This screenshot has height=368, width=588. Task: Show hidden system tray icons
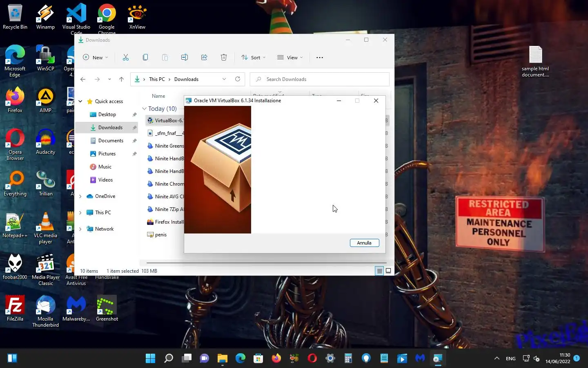pyautogui.click(x=497, y=358)
